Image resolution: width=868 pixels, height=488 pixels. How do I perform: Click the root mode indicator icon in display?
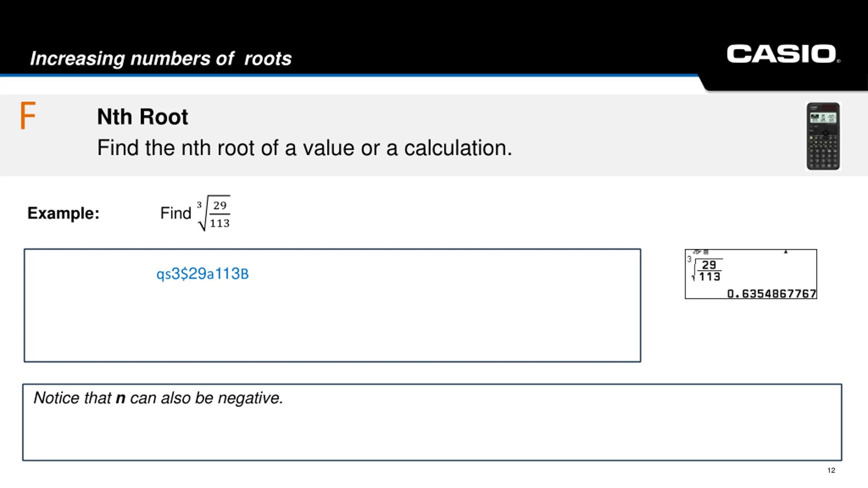coord(700,252)
